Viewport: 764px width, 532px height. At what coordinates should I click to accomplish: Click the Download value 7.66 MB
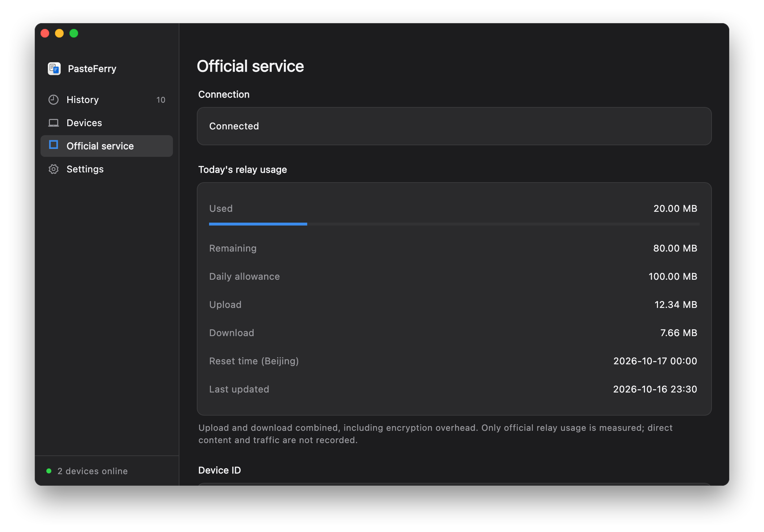click(679, 333)
